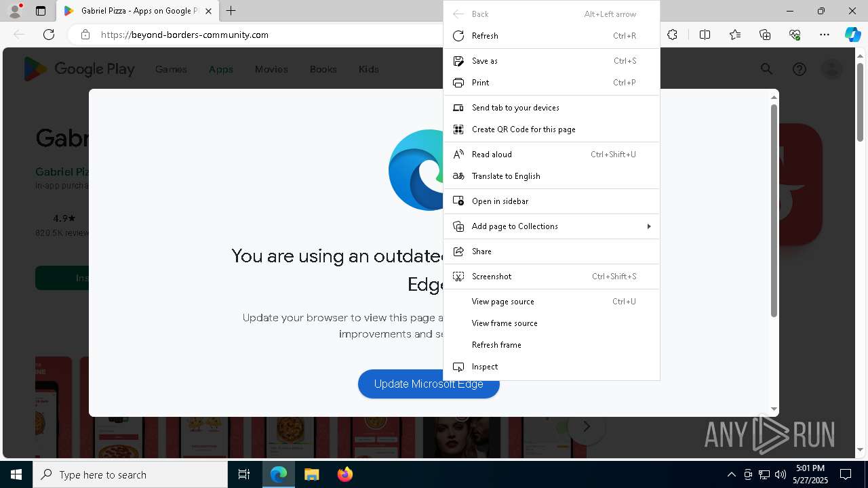Click the Windows search box

pos(130,474)
